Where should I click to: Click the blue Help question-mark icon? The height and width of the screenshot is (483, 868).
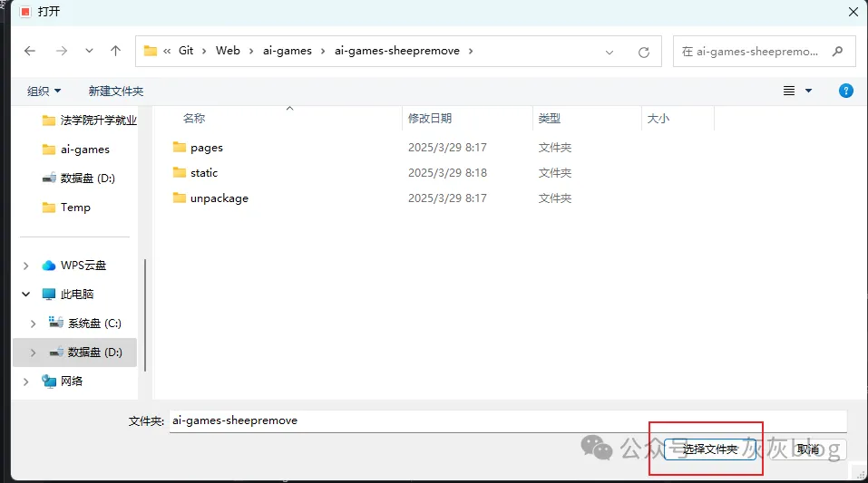pos(845,91)
